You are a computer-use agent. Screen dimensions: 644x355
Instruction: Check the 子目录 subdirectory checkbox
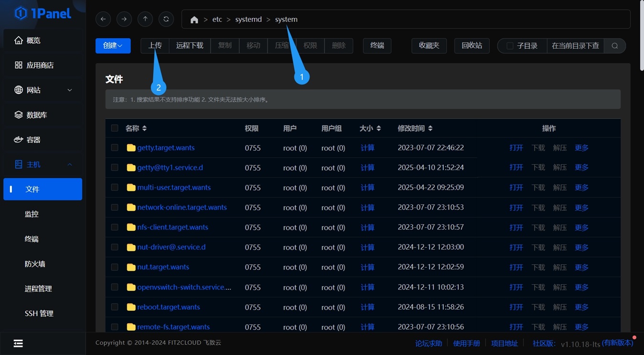point(510,46)
